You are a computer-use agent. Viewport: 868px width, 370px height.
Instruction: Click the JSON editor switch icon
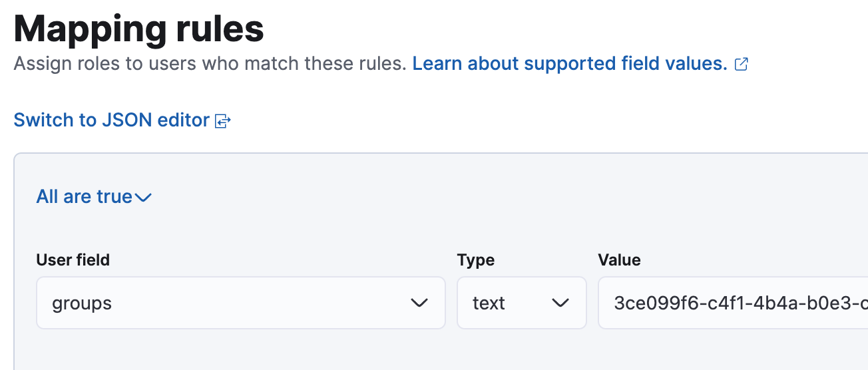click(222, 121)
